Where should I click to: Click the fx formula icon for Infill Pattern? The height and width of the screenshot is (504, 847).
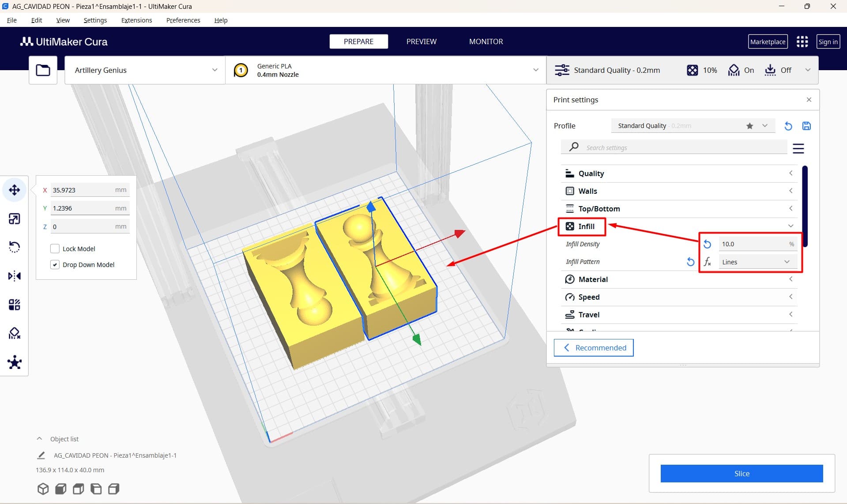pyautogui.click(x=707, y=262)
